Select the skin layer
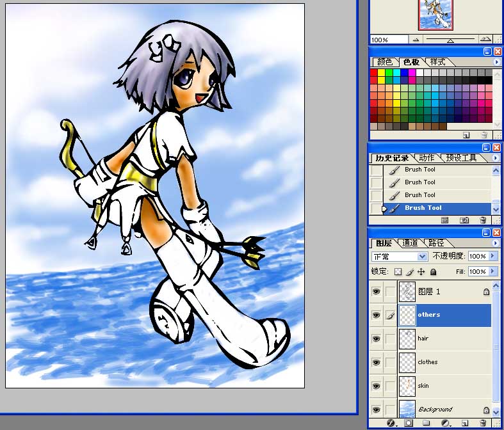 click(445, 386)
